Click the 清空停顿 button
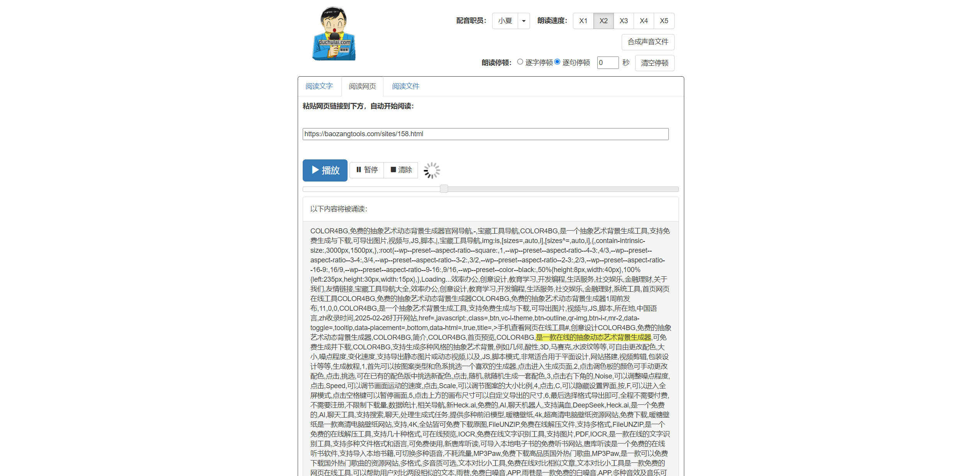Viewport: 980px width, 476px height. tap(654, 63)
